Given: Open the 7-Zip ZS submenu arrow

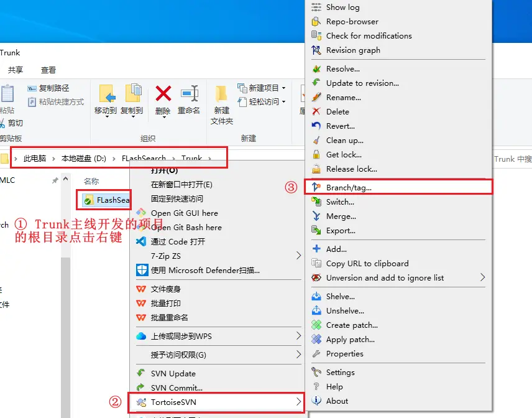Looking at the screenshot, I should tap(298, 256).
